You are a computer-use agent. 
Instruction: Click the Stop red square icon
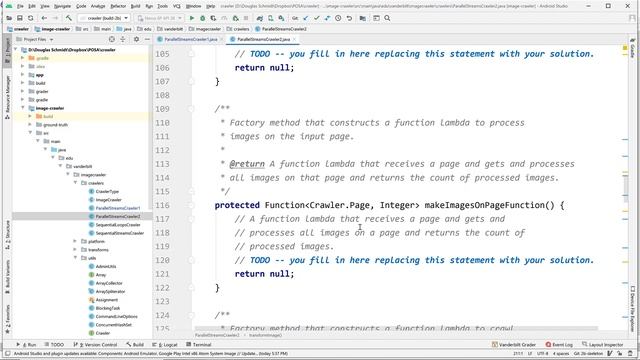click(x=246, y=18)
